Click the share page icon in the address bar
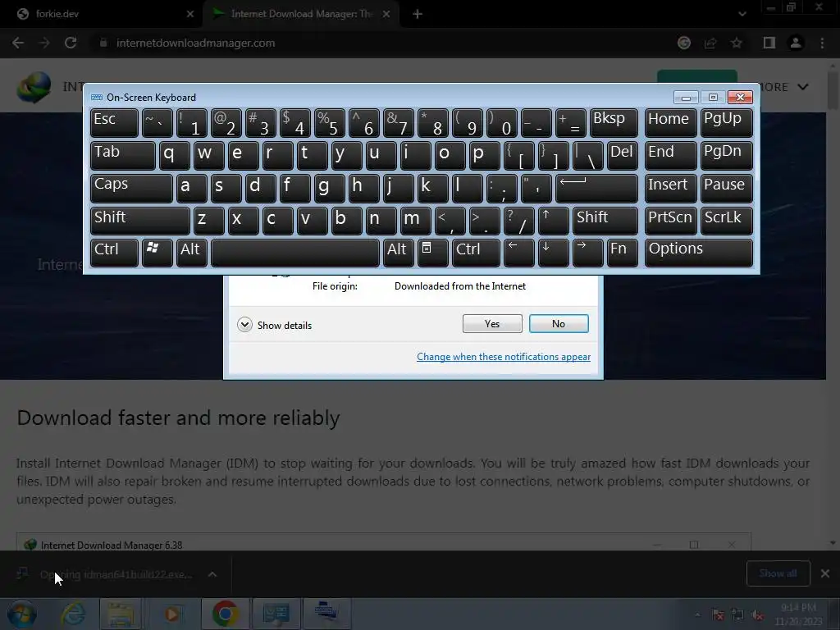The height and width of the screenshot is (630, 840). tap(710, 43)
